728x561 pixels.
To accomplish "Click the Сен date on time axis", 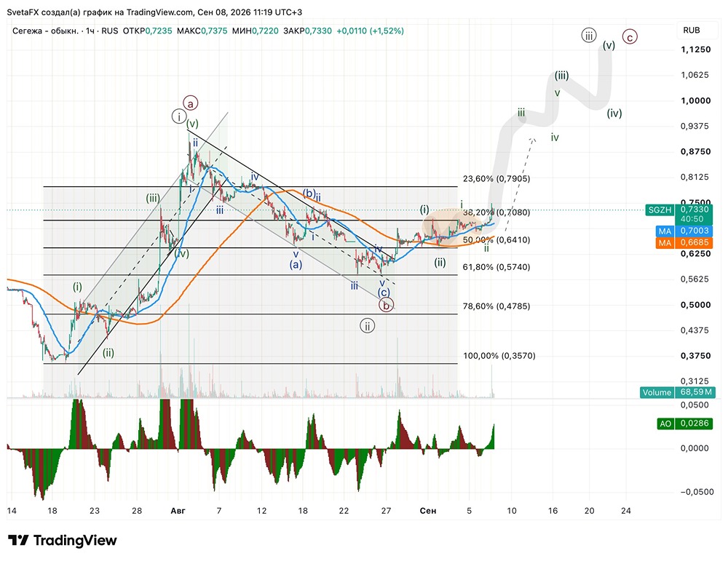I will pos(427,511).
